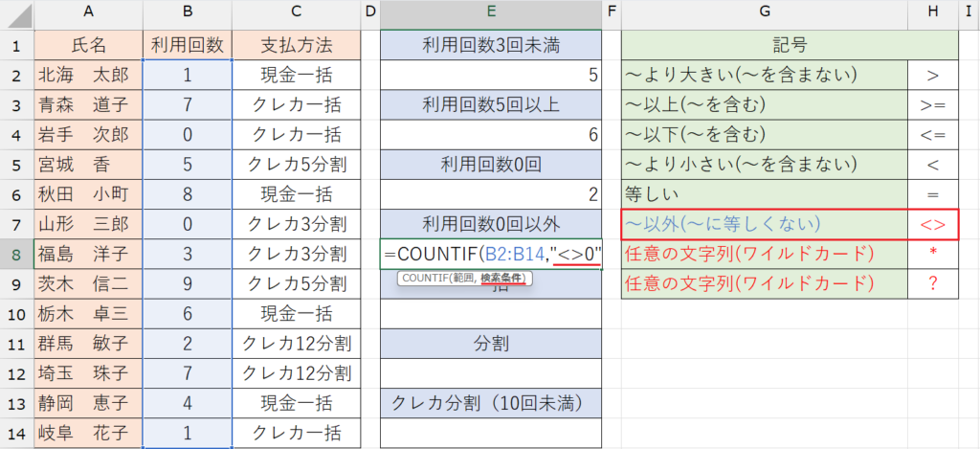The height and width of the screenshot is (449, 980).
Task: Select cell with 岐阜 花子
Action: [88, 434]
